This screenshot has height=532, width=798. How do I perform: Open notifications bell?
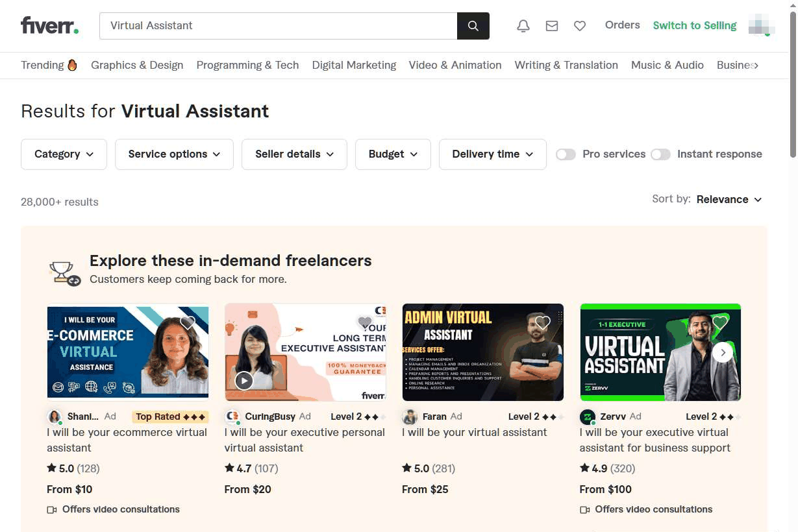tap(523, 26)
